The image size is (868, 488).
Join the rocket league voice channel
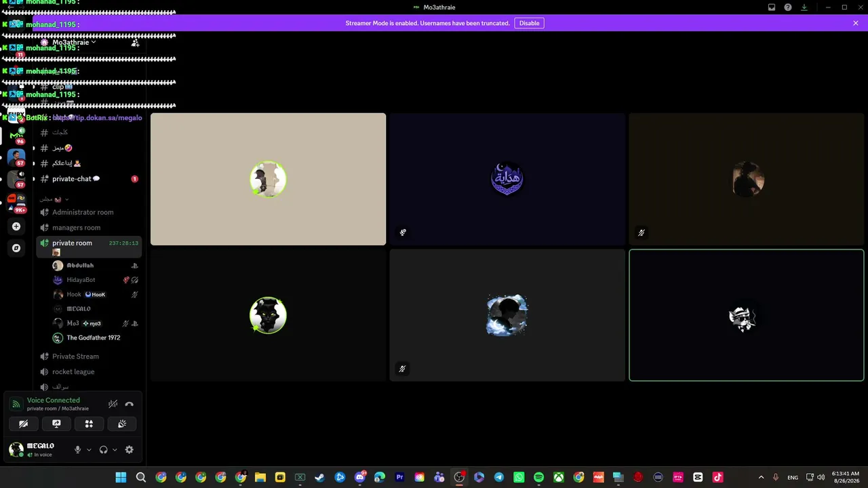click(x=89, y=371)
